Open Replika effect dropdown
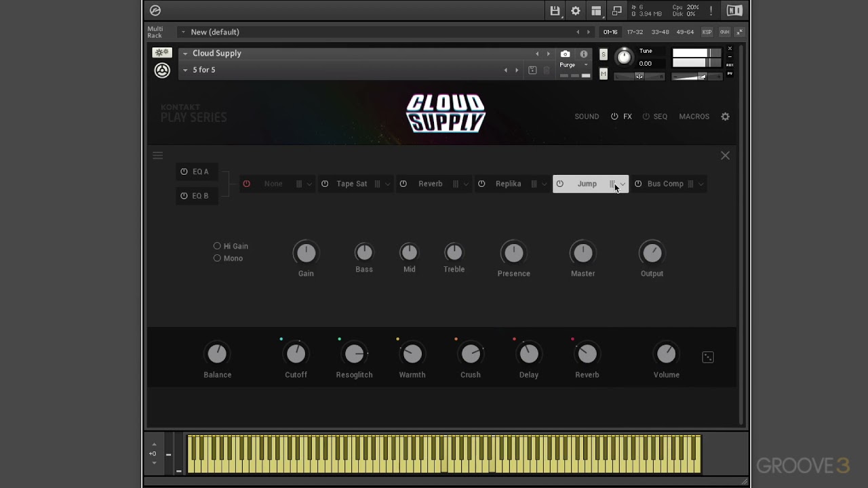 point(544,184)
